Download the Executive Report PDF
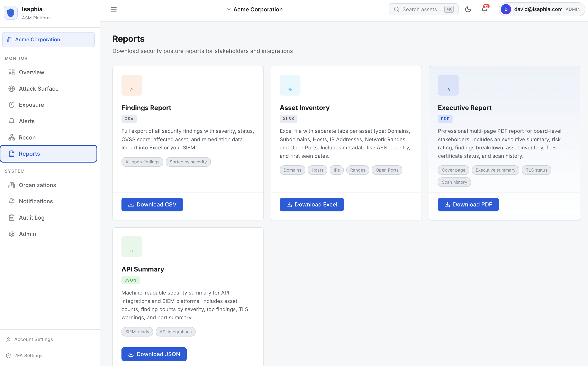 point(468,205)
